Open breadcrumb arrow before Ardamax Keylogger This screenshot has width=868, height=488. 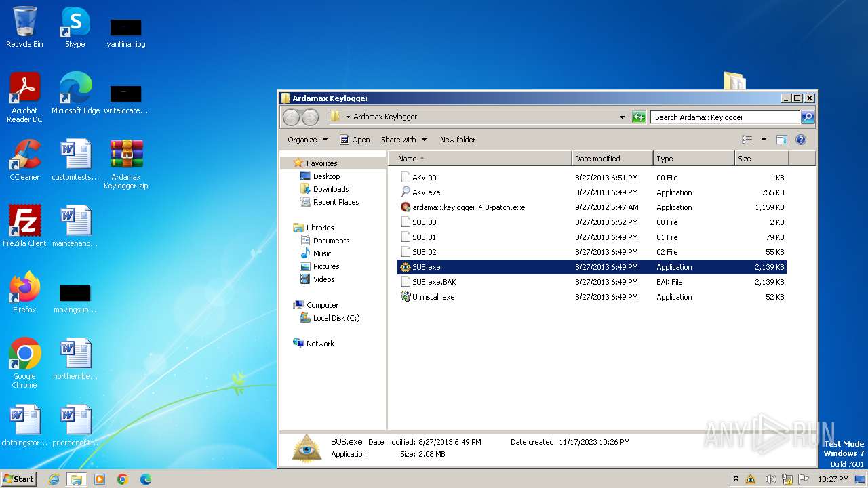348,117
